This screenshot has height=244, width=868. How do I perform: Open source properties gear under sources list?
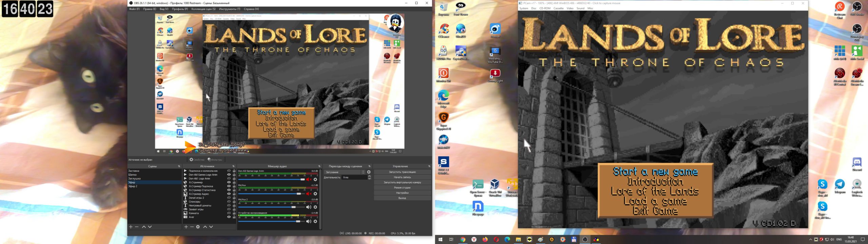(x=198, y=227)
